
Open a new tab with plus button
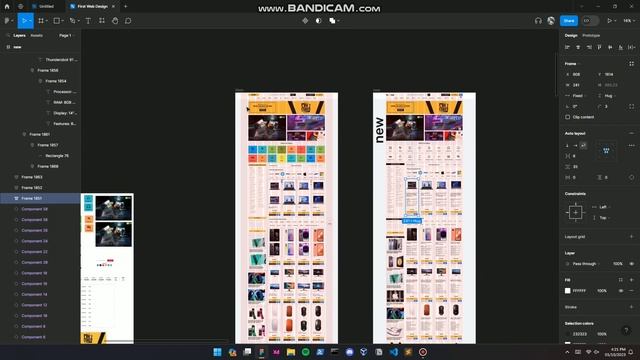tap(125, 6)
